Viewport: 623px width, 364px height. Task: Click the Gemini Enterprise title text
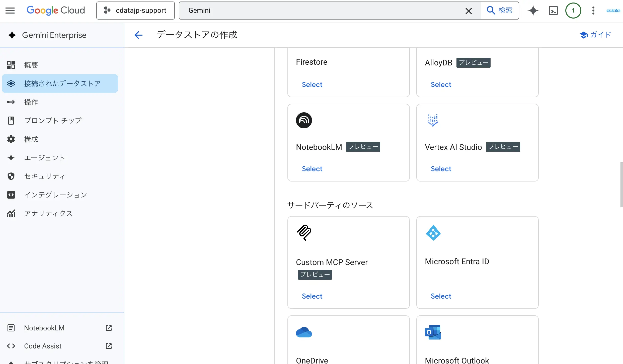coord(54,35)
